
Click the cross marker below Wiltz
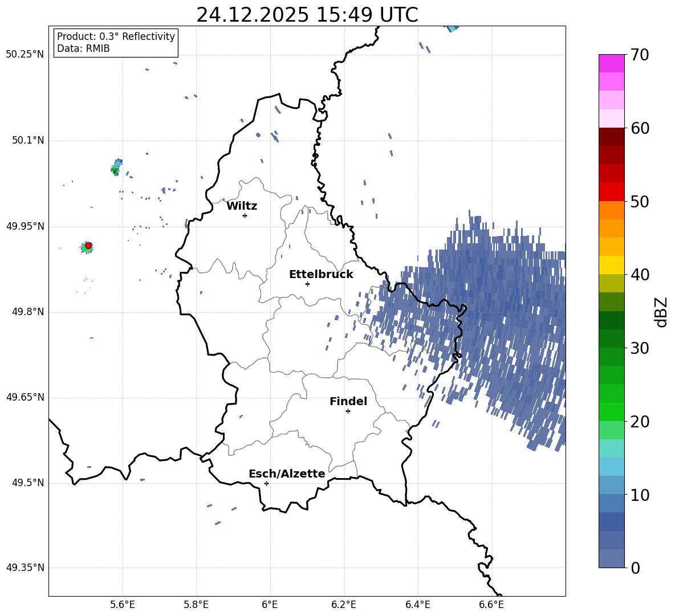coord(245,215)
